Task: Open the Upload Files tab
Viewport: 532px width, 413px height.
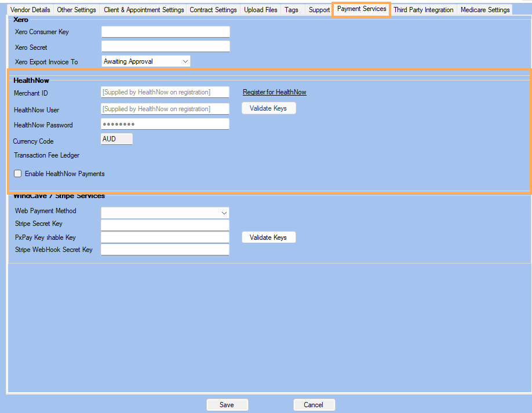Action: tap(261, 10)
